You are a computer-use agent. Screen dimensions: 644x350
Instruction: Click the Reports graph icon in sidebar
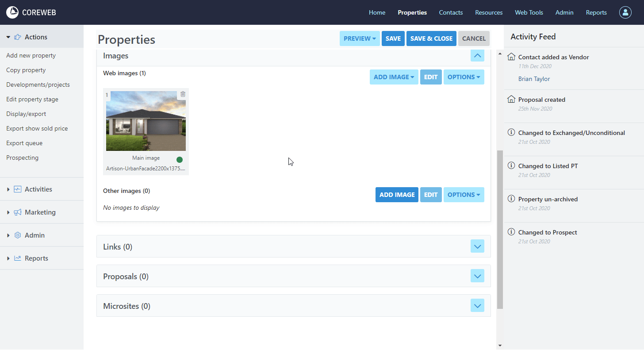coord(18,258)
